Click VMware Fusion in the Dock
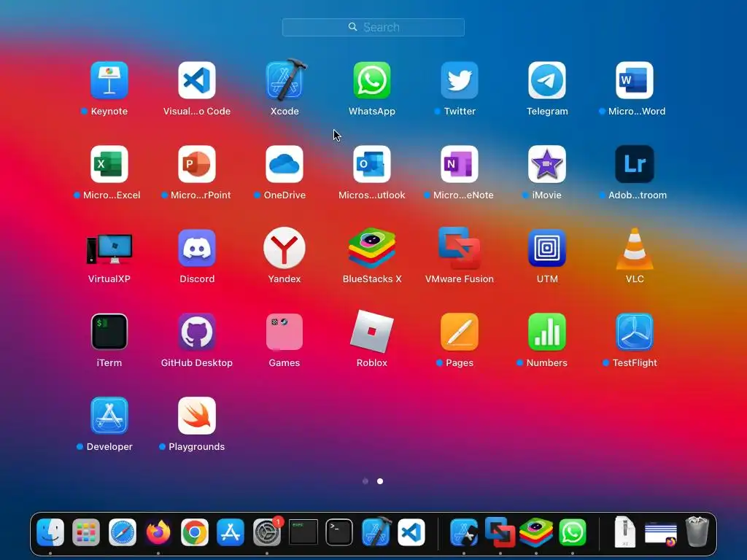The height and width of the screenshot is (560, 747). pos(500,532)
